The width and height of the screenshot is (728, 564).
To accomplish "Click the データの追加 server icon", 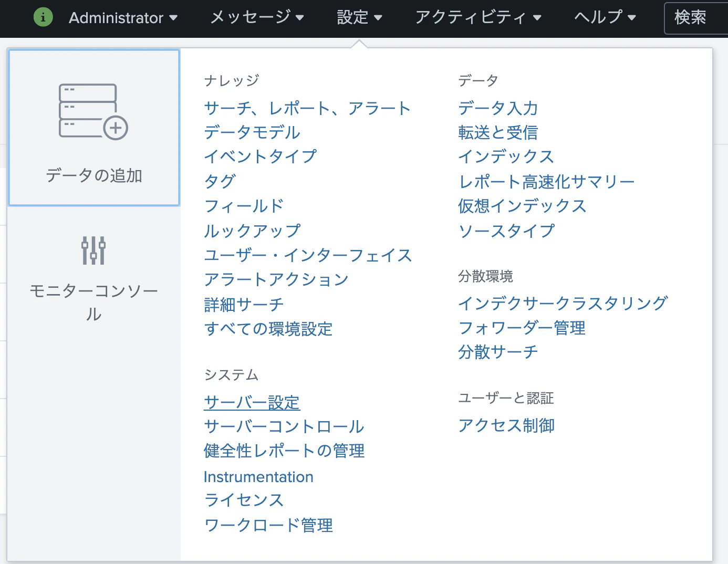I will click(x=93, y=112).
